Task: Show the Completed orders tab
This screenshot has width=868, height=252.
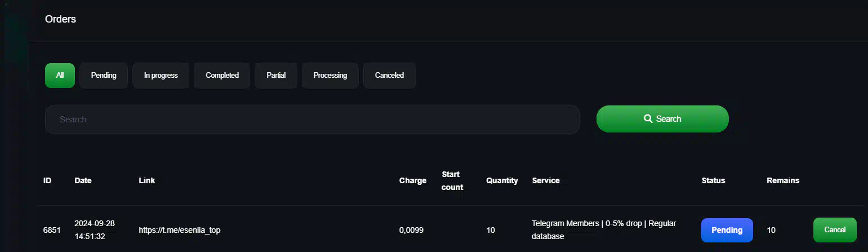Action: point(222,76)
